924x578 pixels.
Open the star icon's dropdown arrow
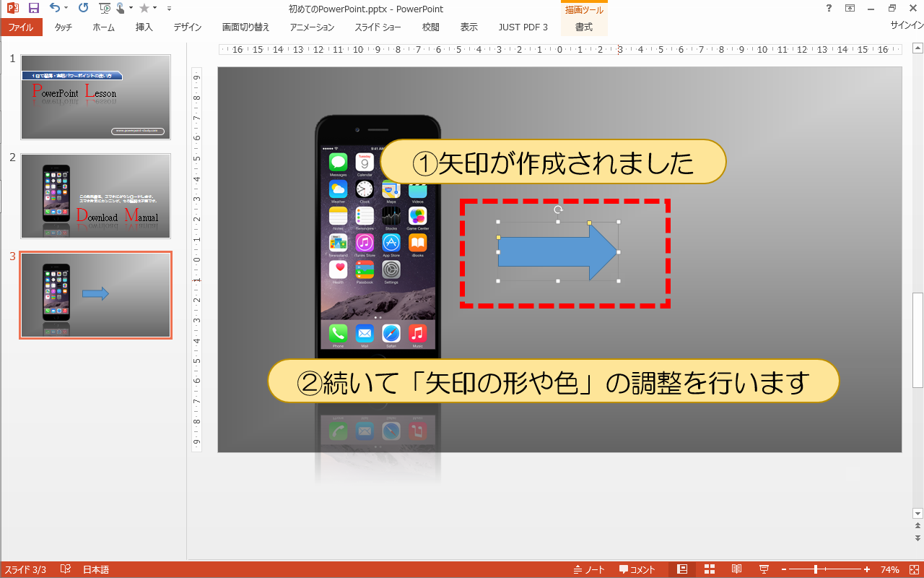[x=156, y=9]
